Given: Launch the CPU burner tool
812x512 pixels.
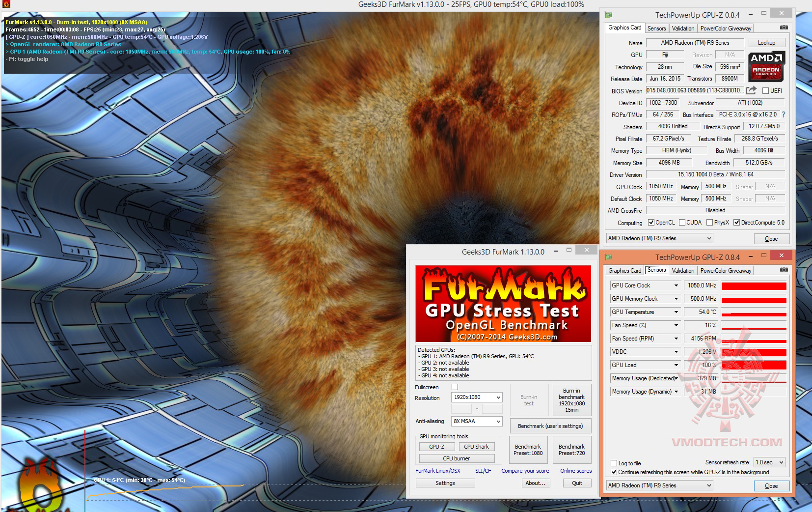Looking at the screenshot, I should (x=457, y=458).
